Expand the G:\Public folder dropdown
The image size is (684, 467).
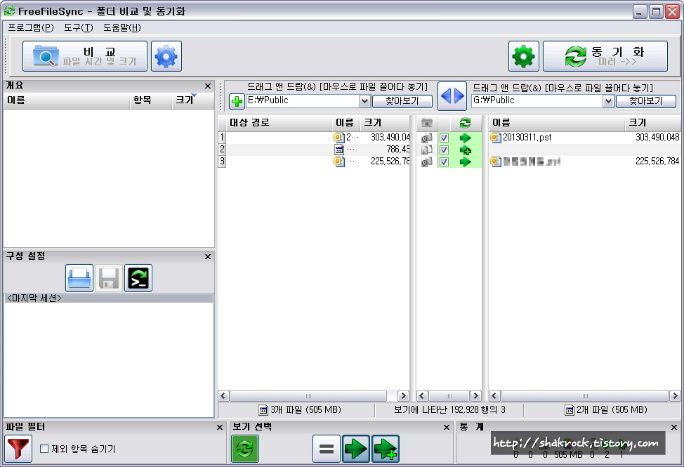608,101
